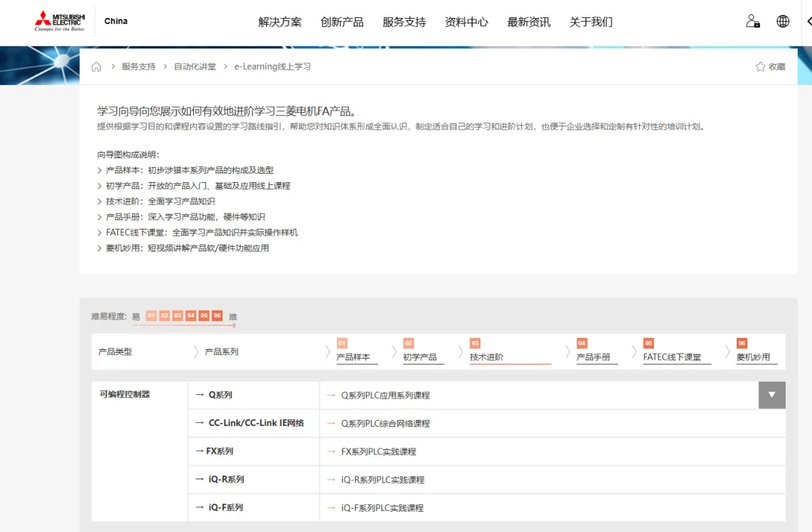Click e-Learning线上学习 breadcrumb
This screenshot has width=812, height=532.
click(x=272, y=66)
